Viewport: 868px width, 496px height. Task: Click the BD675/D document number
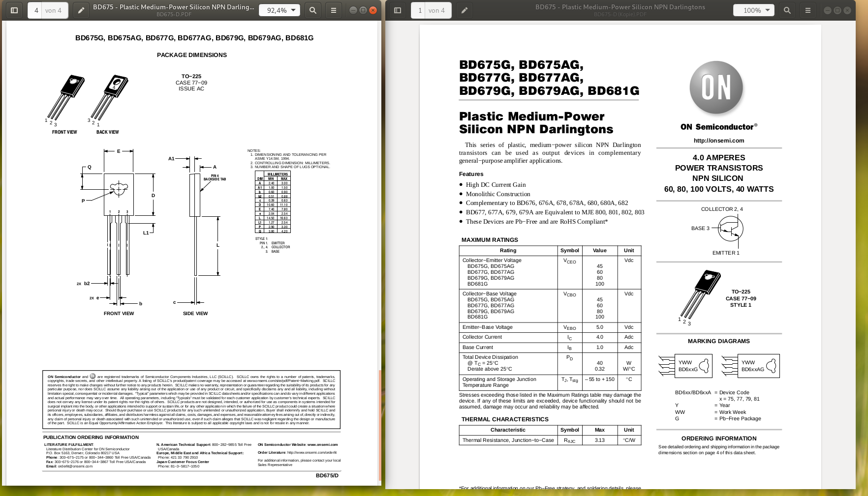pyautogui.click(x=327, y=475)
